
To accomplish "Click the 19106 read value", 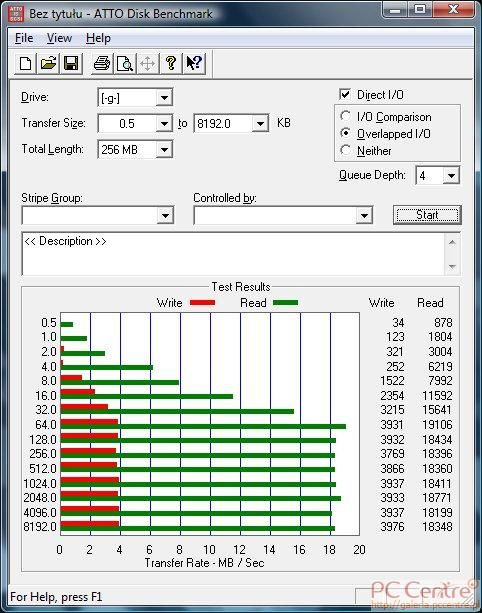I will coord(437,425).
